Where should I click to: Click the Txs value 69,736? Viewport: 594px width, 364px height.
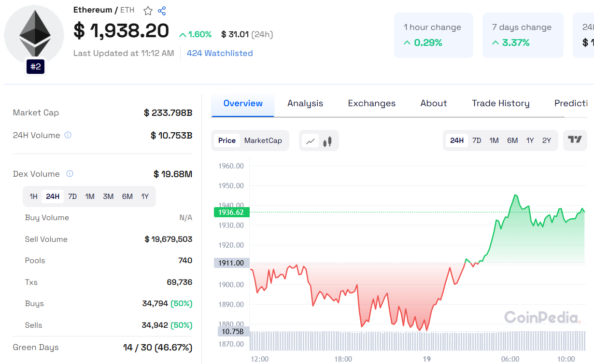[180, 282]
